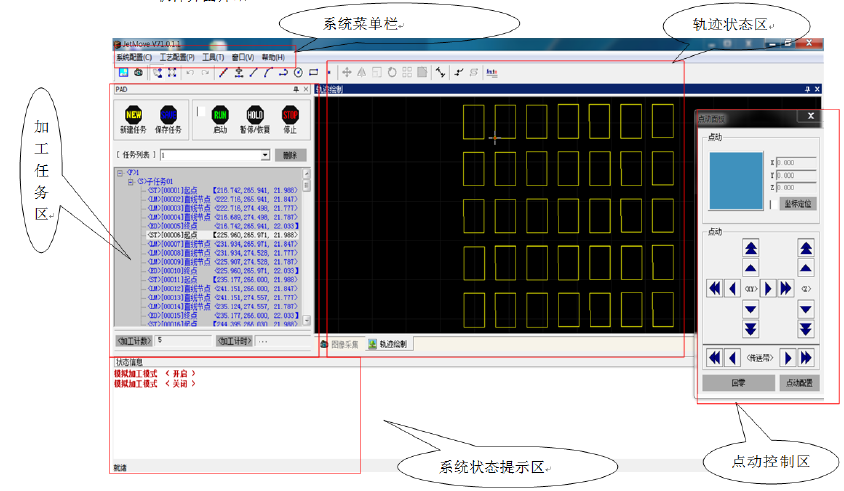Click the 坐标定位 button
Image resolution: width=844 pixels, height=491 pixels.
pos(798,204)
